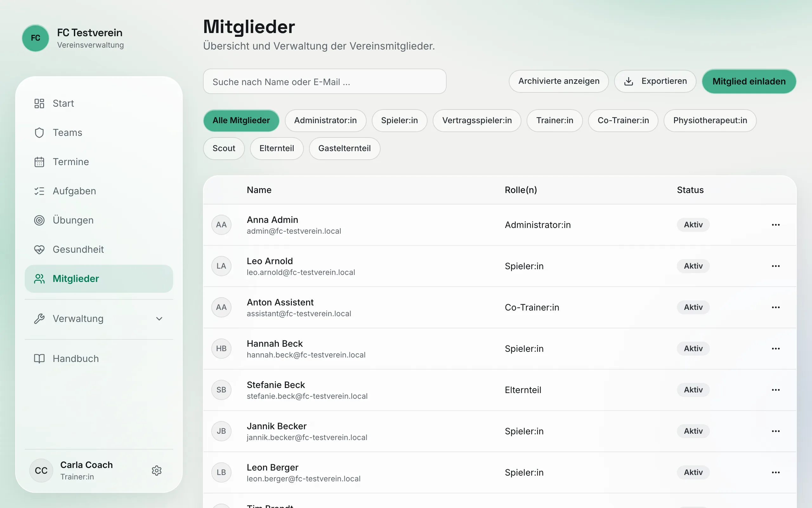Open the Start dashboard icon
812x508 pixels.
click(39, 104)
